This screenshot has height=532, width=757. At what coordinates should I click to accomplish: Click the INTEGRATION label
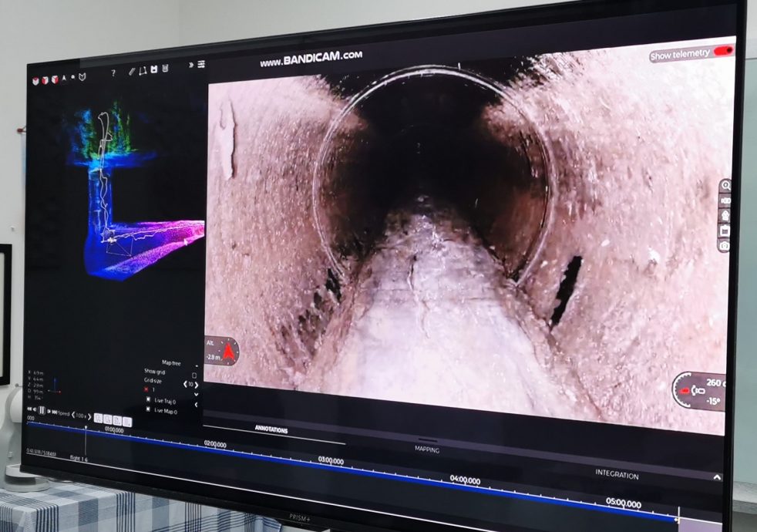coord(616,475)
